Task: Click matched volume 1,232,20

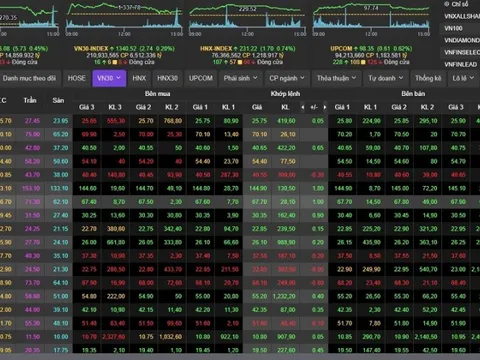Action: pyautogui.click(x=284, y=296)
